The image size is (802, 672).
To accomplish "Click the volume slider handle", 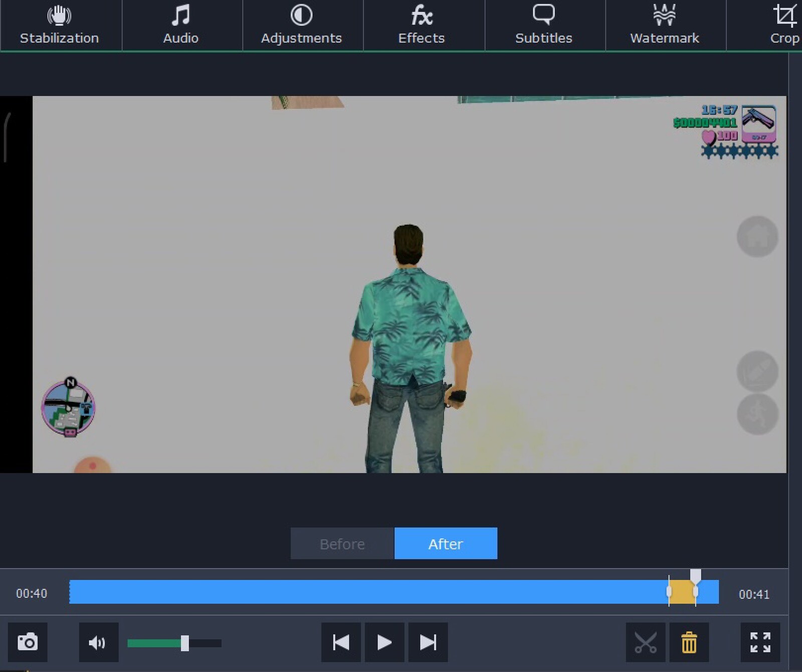I will pyautogui.click(x=185, y=643).
